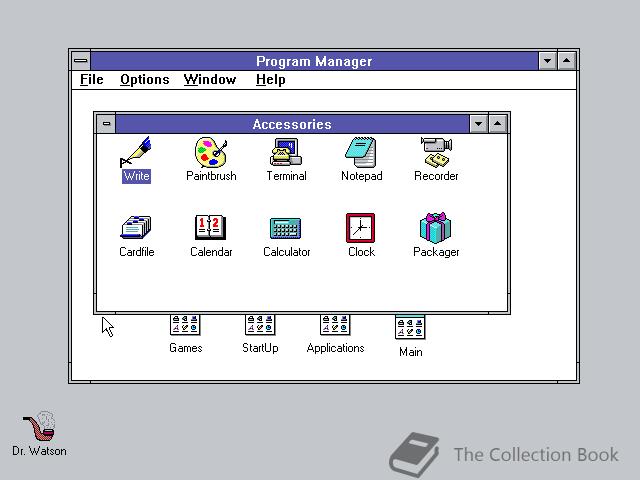The height and width of the screenshot is (480, 640).
Task: Click the Clock label text
Action: click(x=361, y=252)
